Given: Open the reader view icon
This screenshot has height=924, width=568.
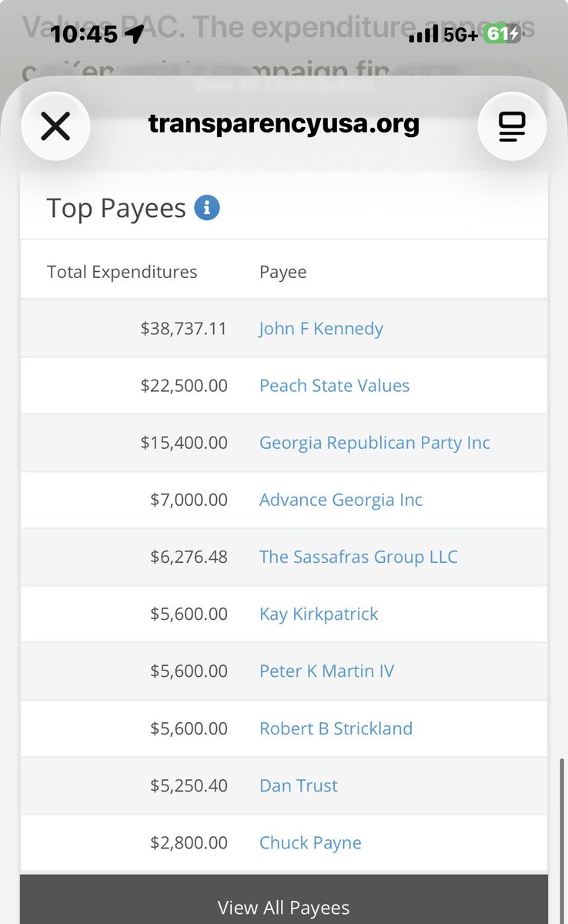Looking at the screenshot, I should [x=512, y=126].
